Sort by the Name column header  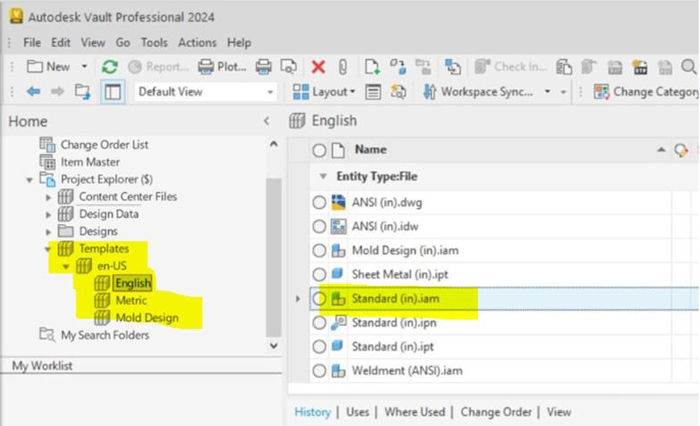[x=371, y=150]
